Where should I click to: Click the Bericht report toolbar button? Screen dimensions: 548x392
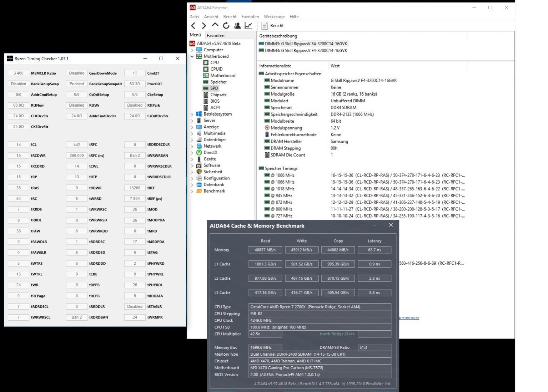pyautogui.click(x=273, y=26)
